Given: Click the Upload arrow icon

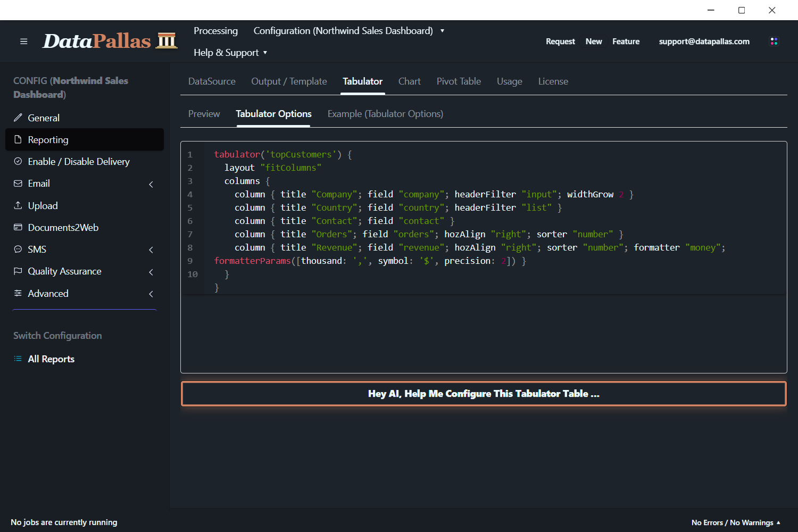Looking at the screenshot, I should click(x=18, y=205).
